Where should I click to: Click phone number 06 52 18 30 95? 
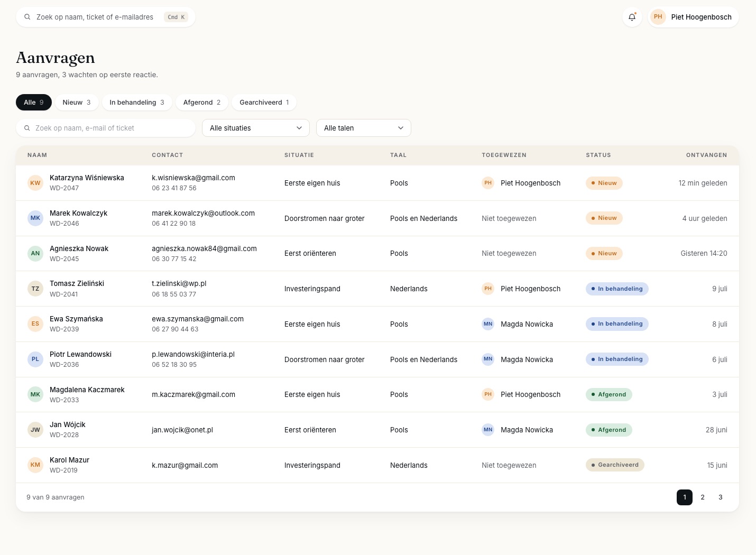pyautogui.click(x=174, y=365)
